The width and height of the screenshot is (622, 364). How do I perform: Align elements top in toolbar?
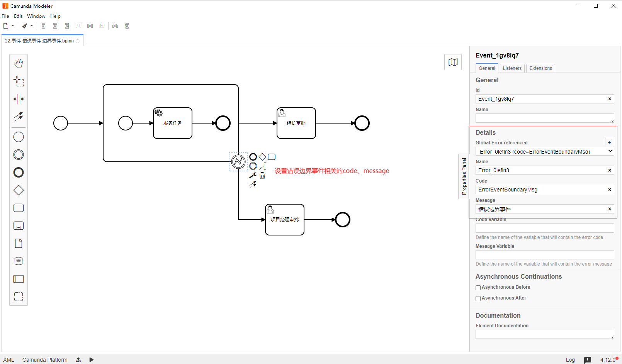(78, 26)
